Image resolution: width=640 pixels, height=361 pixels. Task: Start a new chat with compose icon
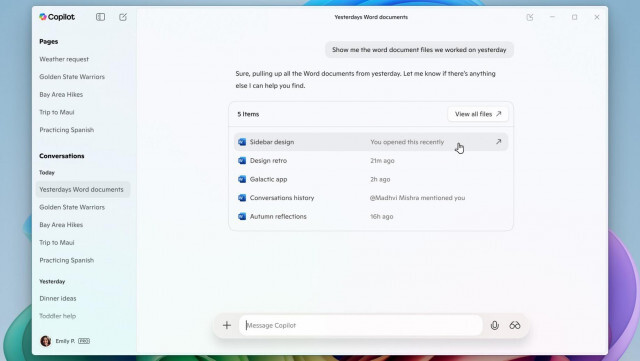[123, 17]
